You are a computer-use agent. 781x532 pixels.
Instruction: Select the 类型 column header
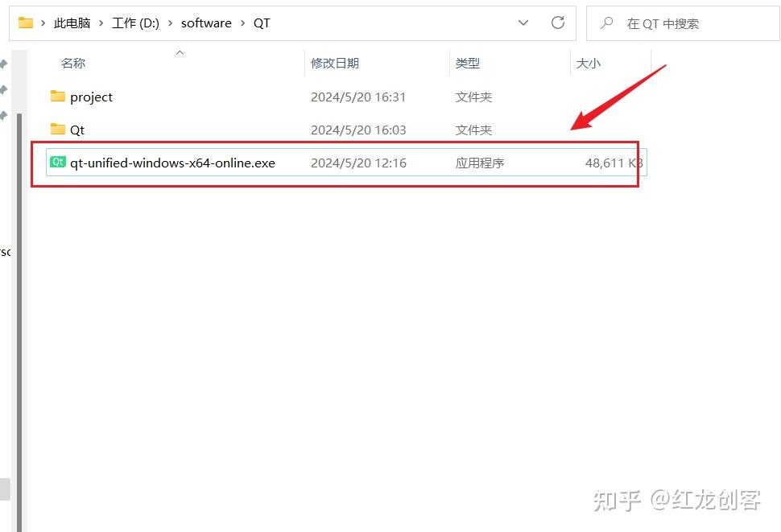[467, 63]
